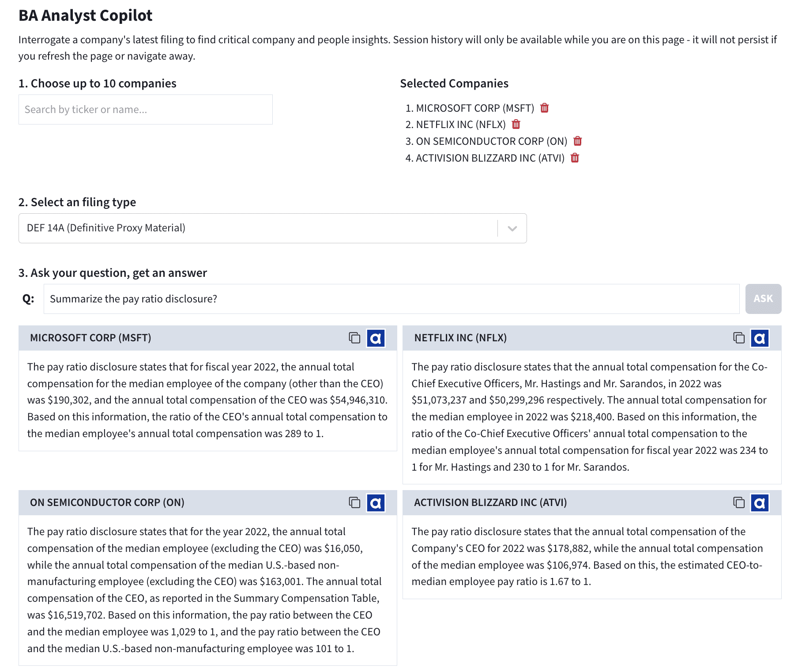Copy the Activision Blizzard answer
This screenshot has height=672, width=798.
pos(738,503)
